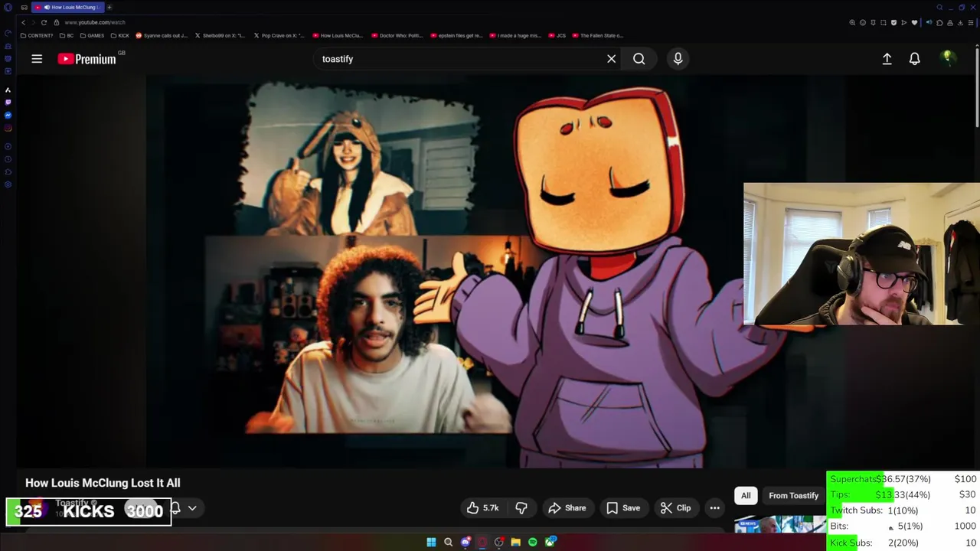Viewport: 980px width, 551px height.
Task: Click the heart bookmark icon in toolbar
Action: point(914,22)
